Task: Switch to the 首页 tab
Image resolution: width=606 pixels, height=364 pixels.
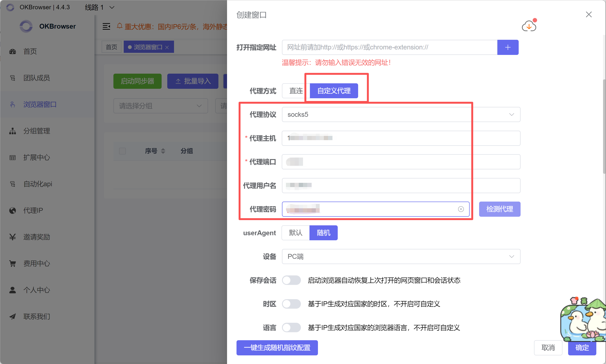Action: point(111,46)
